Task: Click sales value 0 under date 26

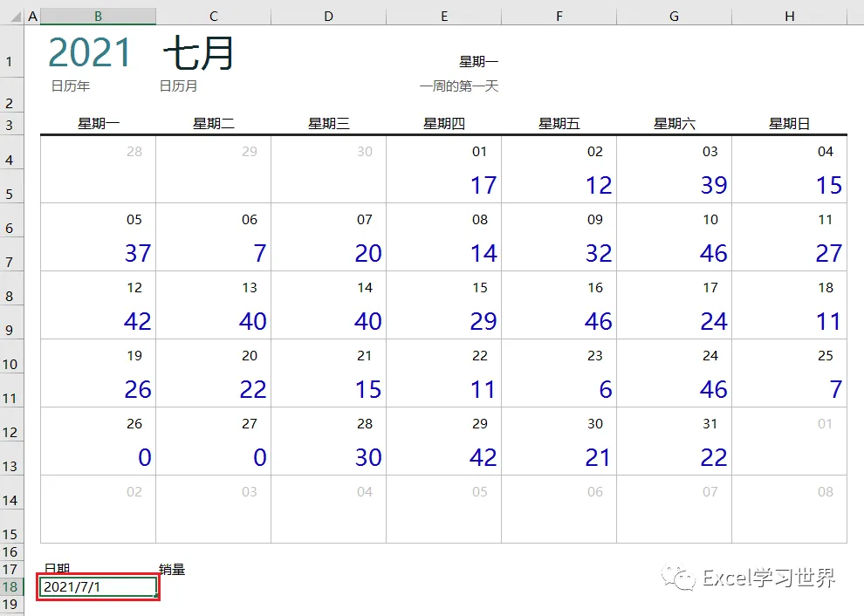Action: [145, 457]
